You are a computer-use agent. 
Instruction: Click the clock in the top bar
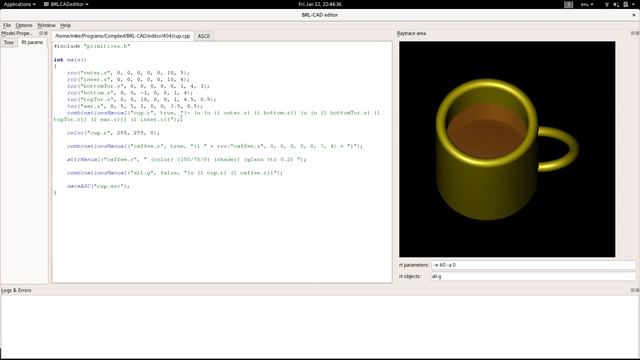coord(320,4)
